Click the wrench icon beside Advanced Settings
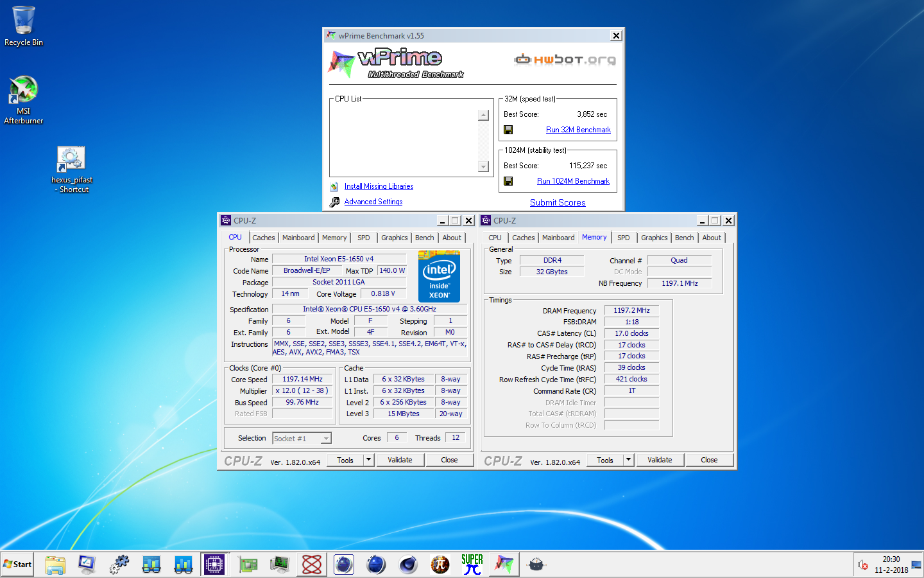This screenshot has height=578, width=924. pyautogui.click(x=334, y=202)
